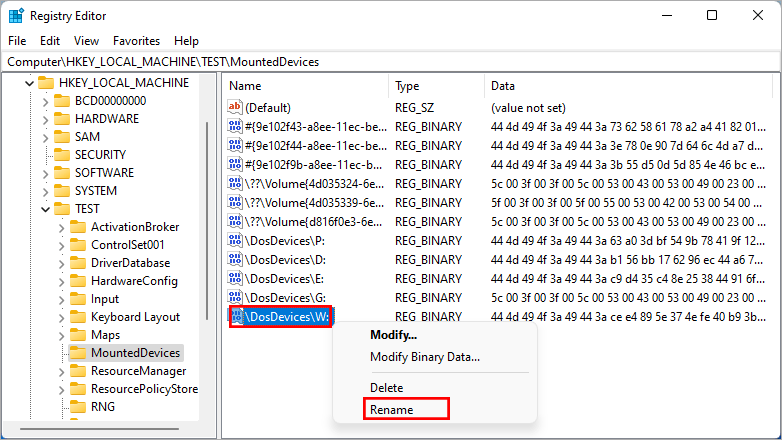Image resolution: width=782 pixels, height=440 pixels.
Task: Select the \DosDevices\G: value name
Action: coord(285,298)
